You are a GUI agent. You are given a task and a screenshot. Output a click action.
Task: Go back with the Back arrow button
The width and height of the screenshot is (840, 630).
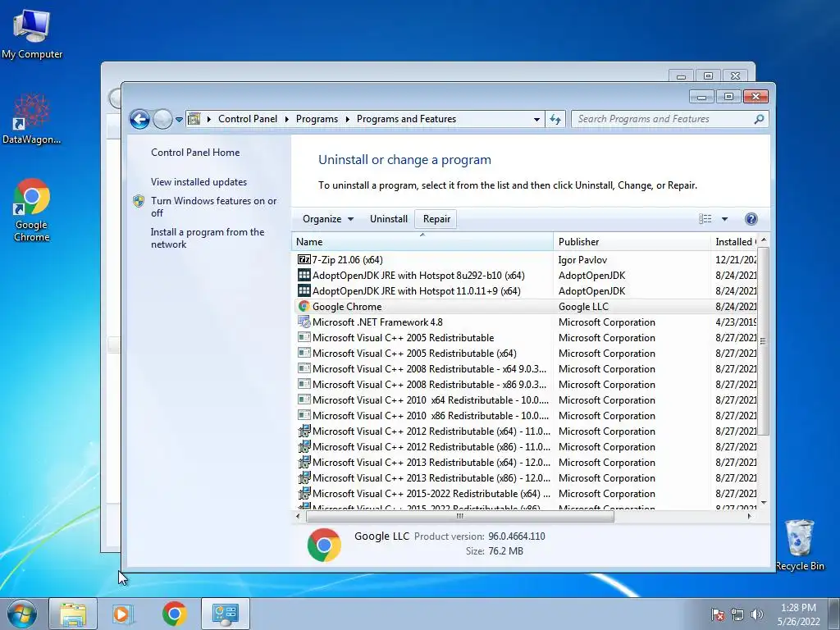pos(139,119)
